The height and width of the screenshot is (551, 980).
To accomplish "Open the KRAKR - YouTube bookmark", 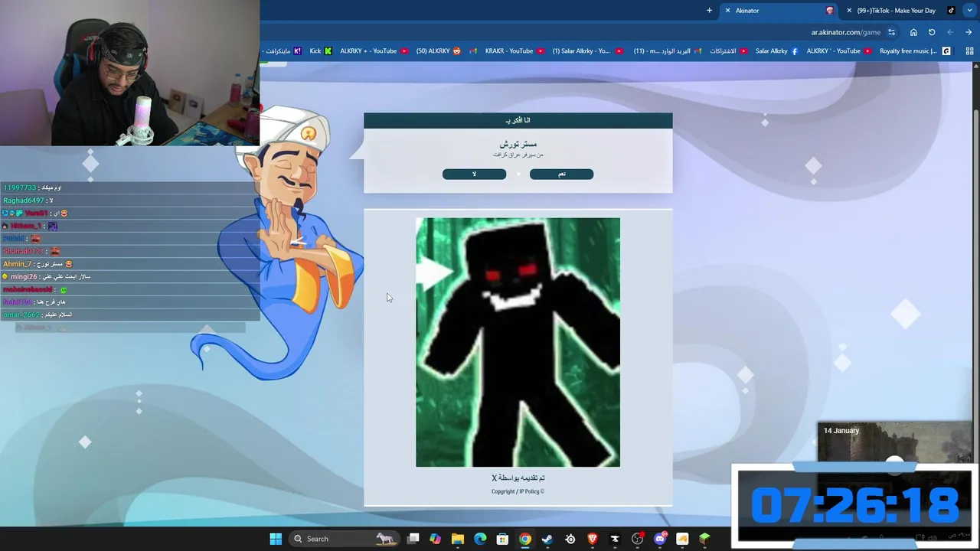I will tap(514, 51).
